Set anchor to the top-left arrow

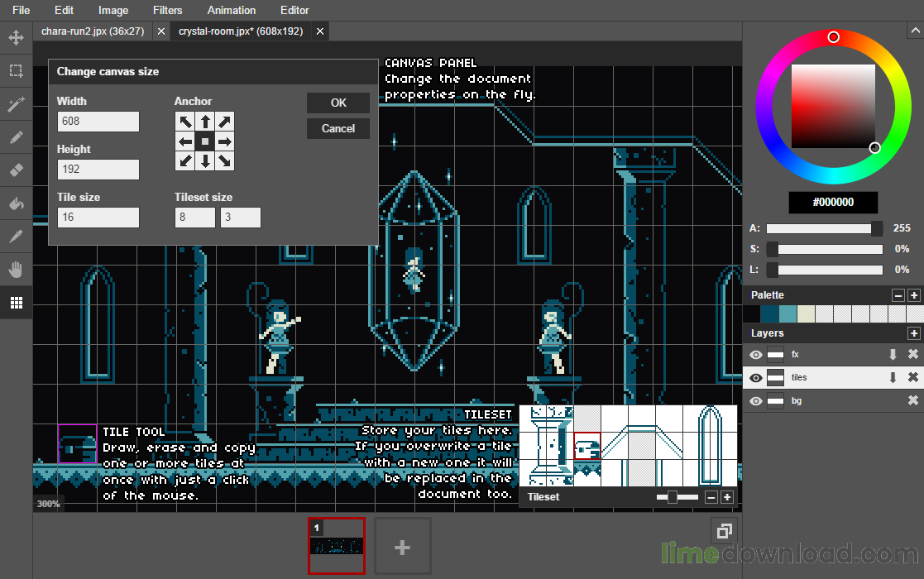[185, 122]
